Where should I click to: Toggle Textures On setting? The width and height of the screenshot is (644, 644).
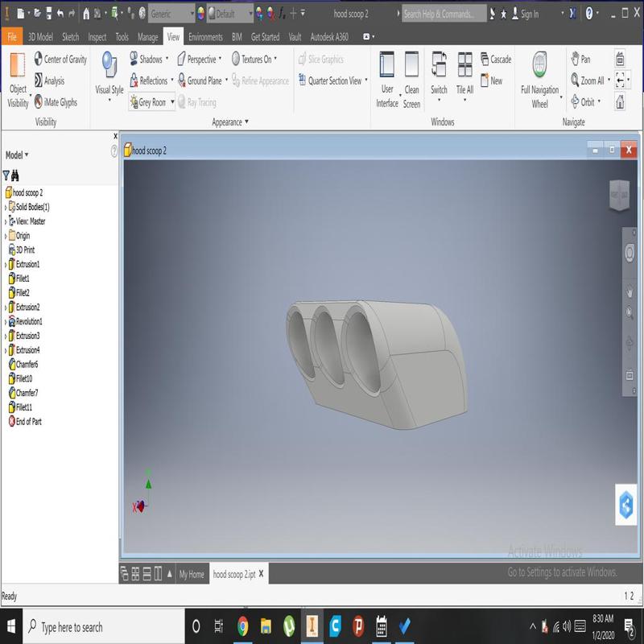252,60
